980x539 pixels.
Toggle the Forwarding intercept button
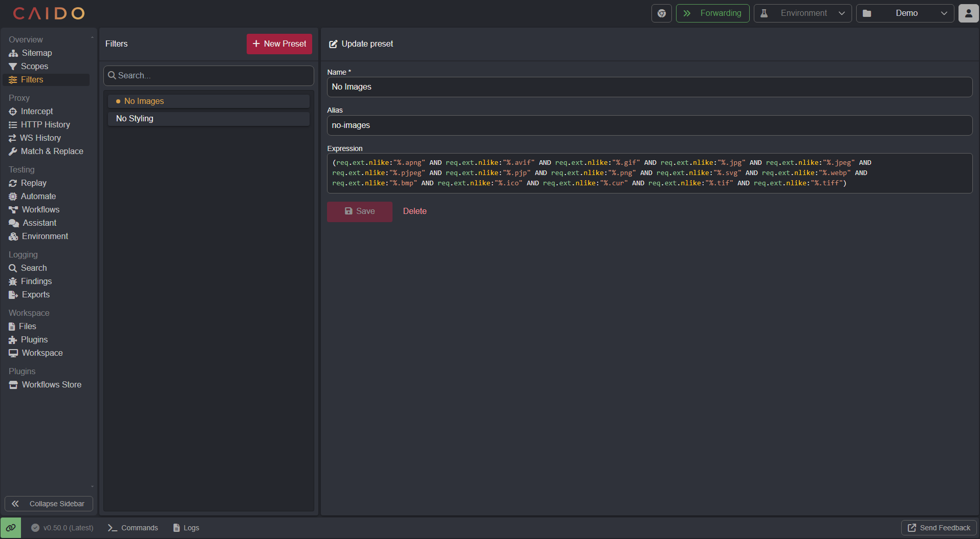pos(712,13)
